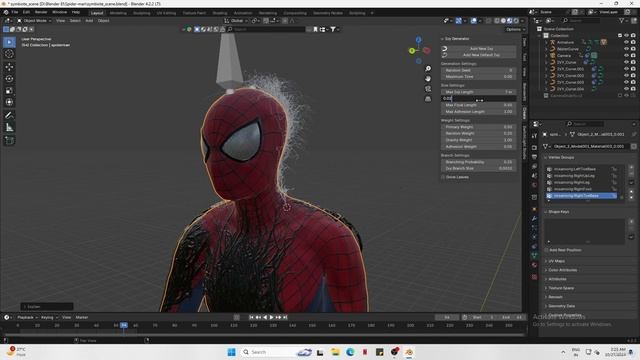Disable render for Armature via camera icon
Image resolution: width=640 pixels, height=360 pixels.
633,42
